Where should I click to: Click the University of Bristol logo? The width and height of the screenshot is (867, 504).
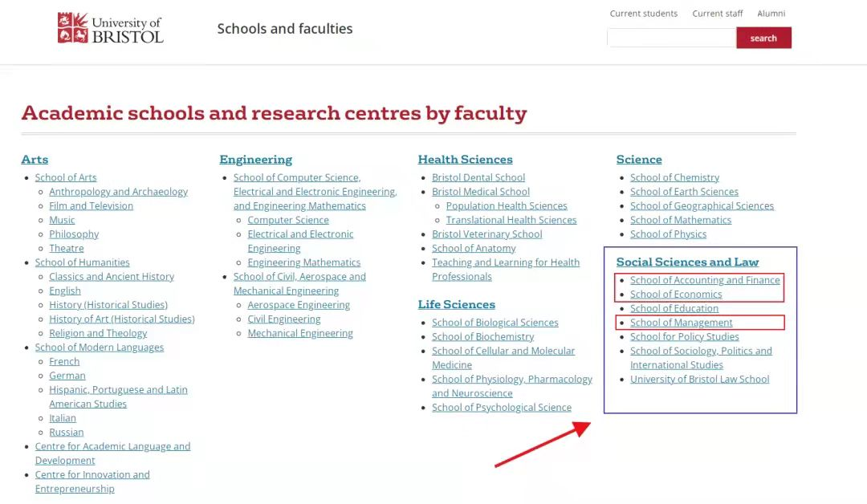click(111, 28)
